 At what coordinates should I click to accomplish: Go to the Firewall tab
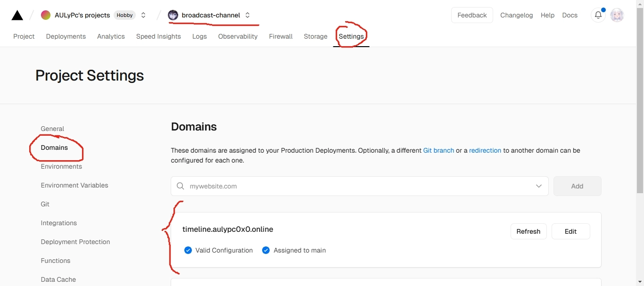tap(281, 36)
